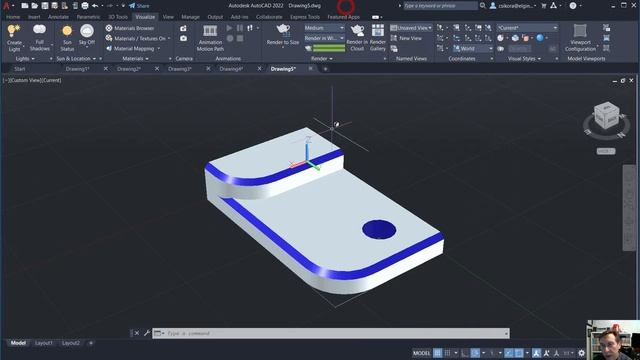Click the green render progress bar
The height and width of the screenshot is (360, 640).
(x=329, y=49)
